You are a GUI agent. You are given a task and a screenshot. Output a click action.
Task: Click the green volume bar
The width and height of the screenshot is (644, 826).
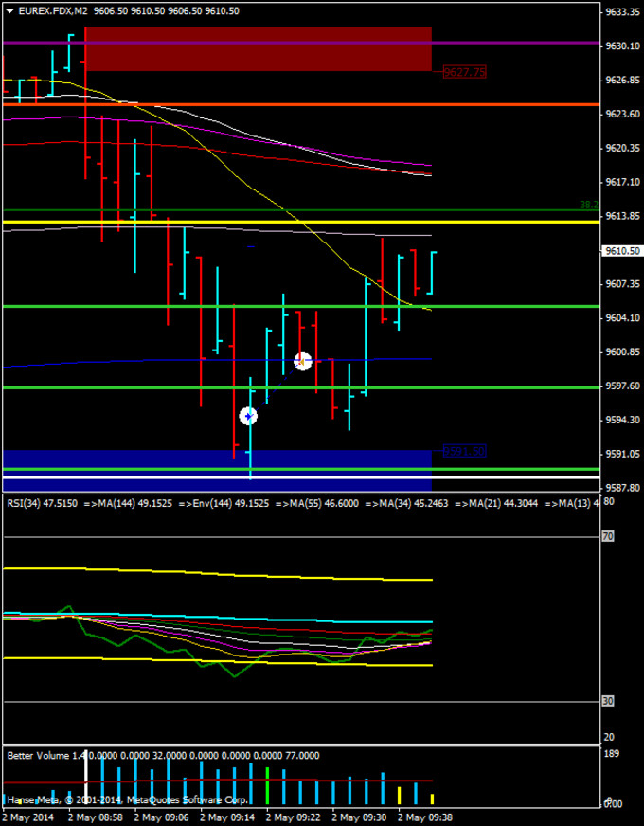click(x=268, y=786)
